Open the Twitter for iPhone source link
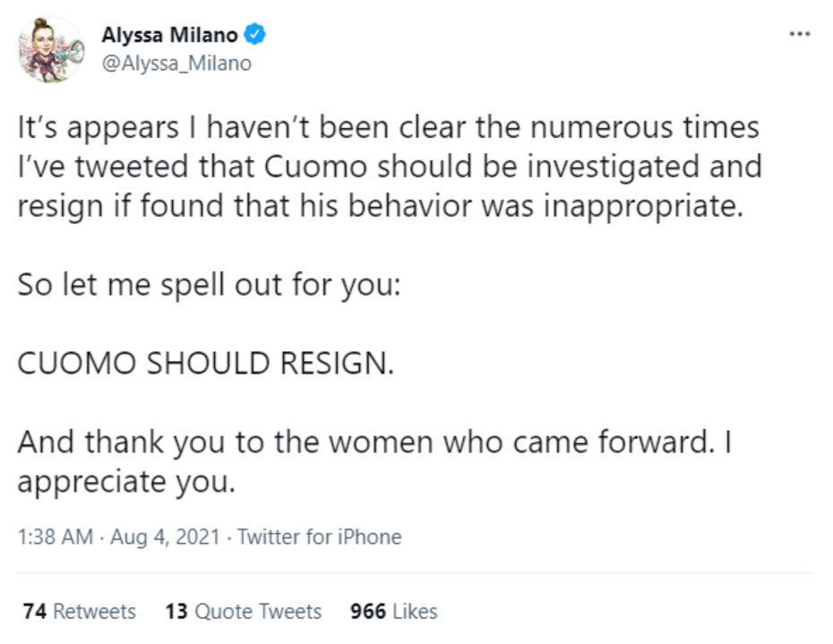The height and width of the screenshot is (644, 833). click(x=320, y=537)
